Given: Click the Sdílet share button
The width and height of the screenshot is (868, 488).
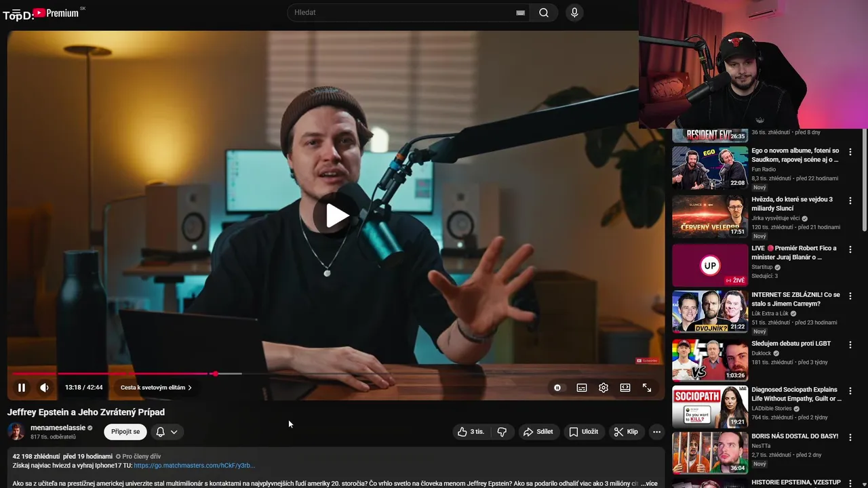Looking at the screenshot, I should pos(538,432).
